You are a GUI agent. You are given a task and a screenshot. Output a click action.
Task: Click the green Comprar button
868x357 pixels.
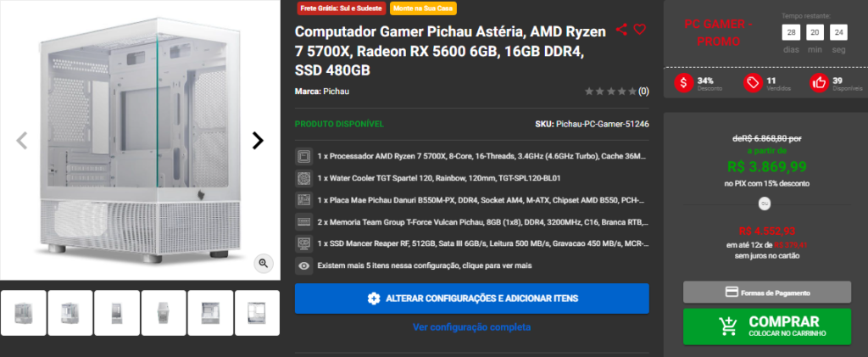coord(767,326)
